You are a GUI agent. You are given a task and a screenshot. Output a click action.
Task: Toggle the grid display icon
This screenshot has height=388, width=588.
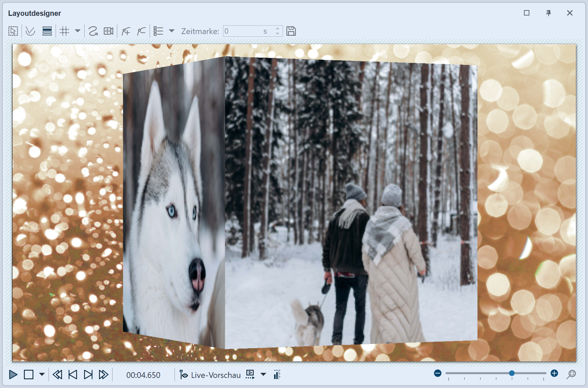[64, 31]
